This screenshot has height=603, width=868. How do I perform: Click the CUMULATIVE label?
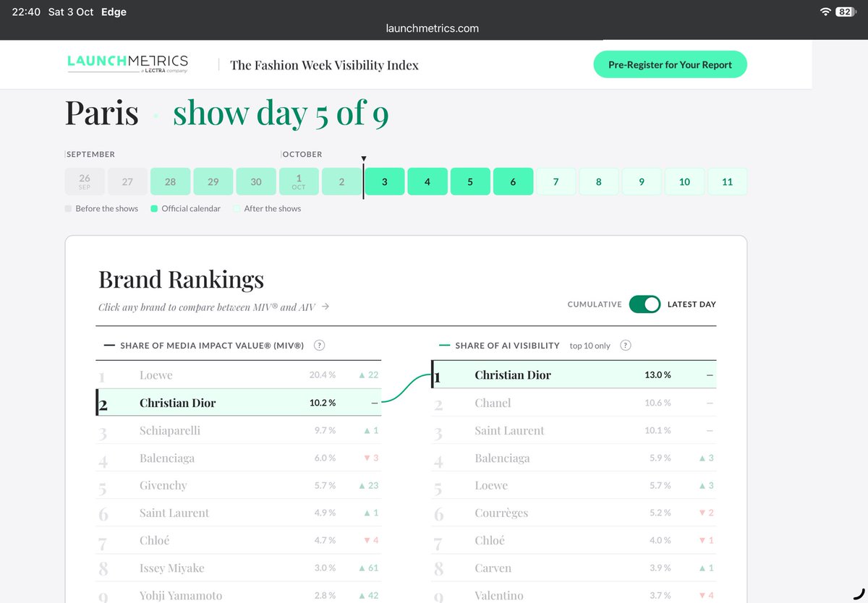(x=595, y=304)
